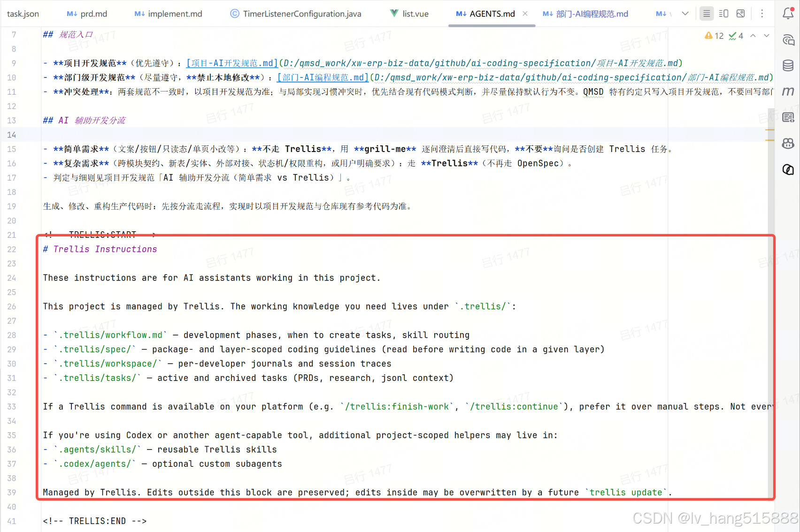Click Markdown icon on 部门-AI编程规范.md tab
This screenshot has height=532, width=800.
click(x=548, y=14)
